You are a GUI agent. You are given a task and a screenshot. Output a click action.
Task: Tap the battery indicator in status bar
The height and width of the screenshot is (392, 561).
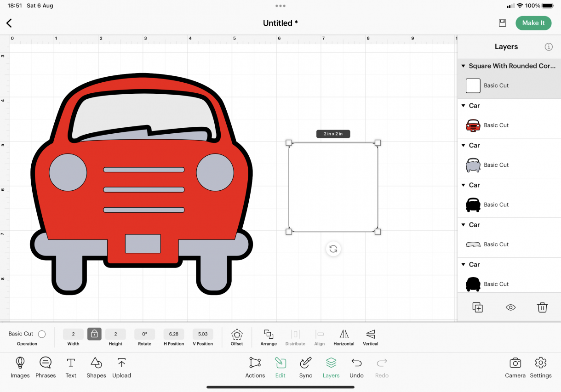tap(548, 6)
